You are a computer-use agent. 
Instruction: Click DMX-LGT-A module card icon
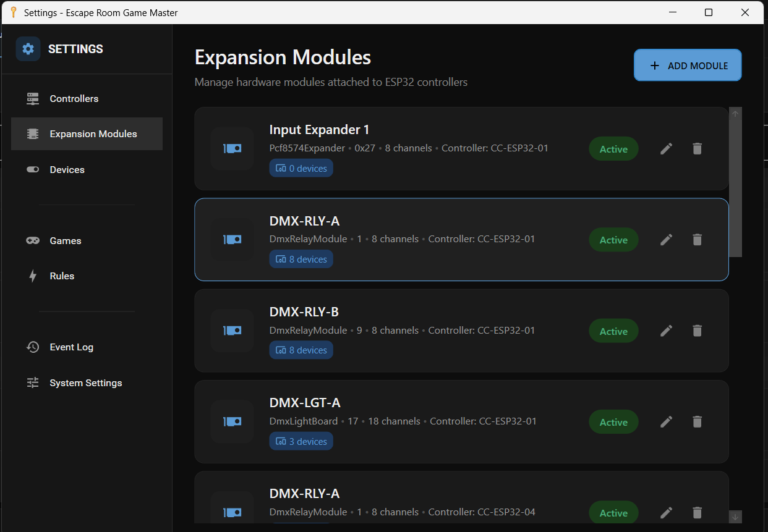(232, 422)
